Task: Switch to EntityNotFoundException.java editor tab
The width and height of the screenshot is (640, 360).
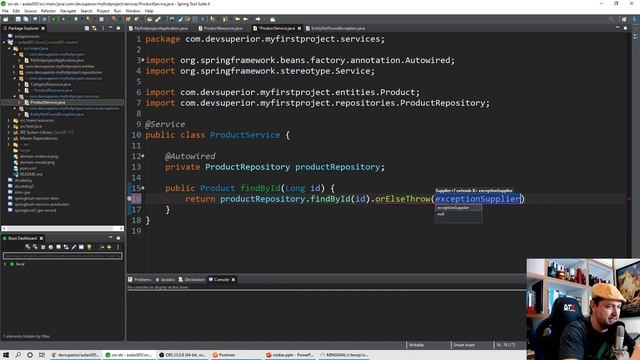Action: point(336,28)
